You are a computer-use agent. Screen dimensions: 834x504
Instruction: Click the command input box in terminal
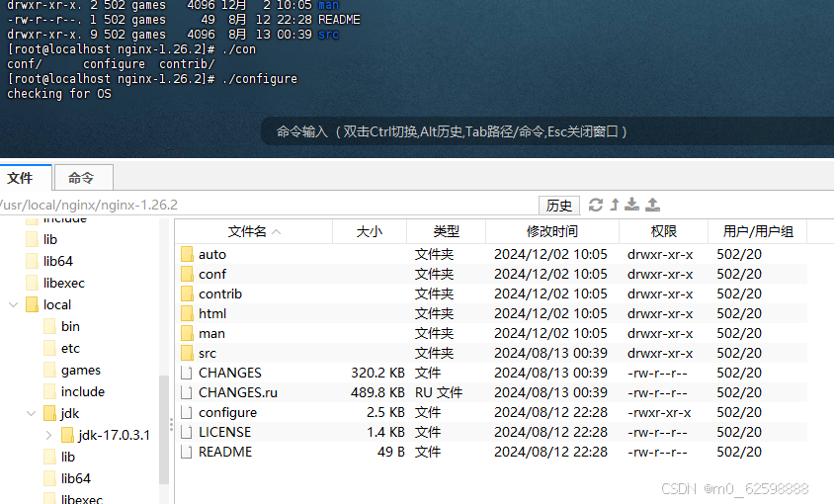pyautogui.click(x=547, y=131)
